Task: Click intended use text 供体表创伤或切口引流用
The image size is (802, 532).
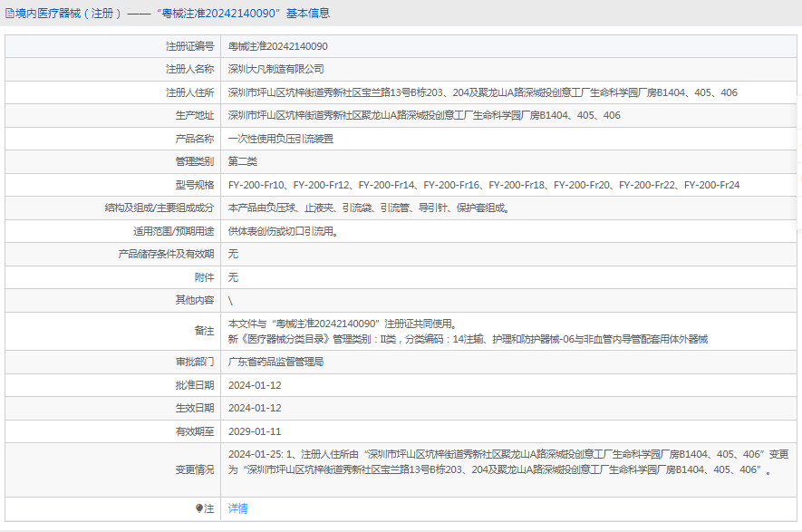Action: [x=284, y=231]
